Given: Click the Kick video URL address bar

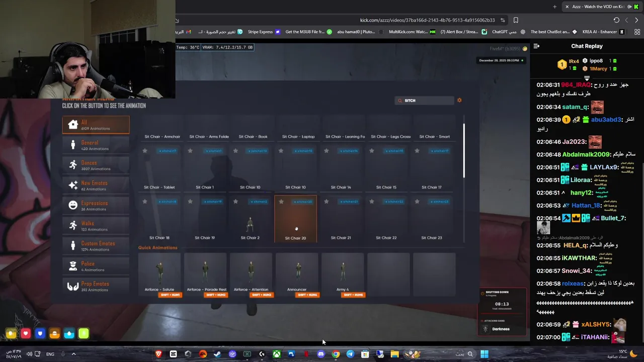Looking at the screenshot, I should 428,20.
